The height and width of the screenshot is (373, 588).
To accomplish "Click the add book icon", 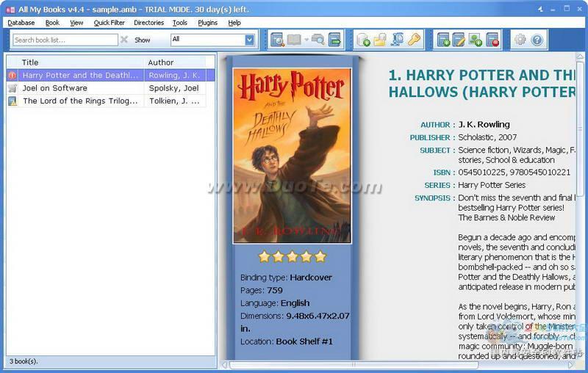I will click(x=443, y=40).
